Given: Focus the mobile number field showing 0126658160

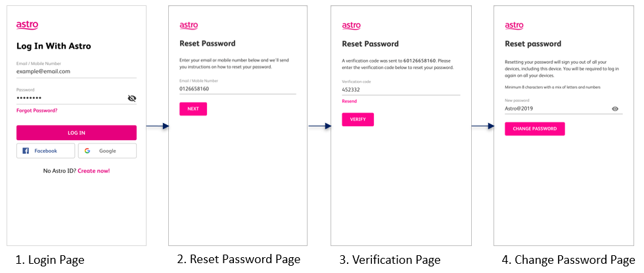Looking at the screenshot, I should 237,88.
